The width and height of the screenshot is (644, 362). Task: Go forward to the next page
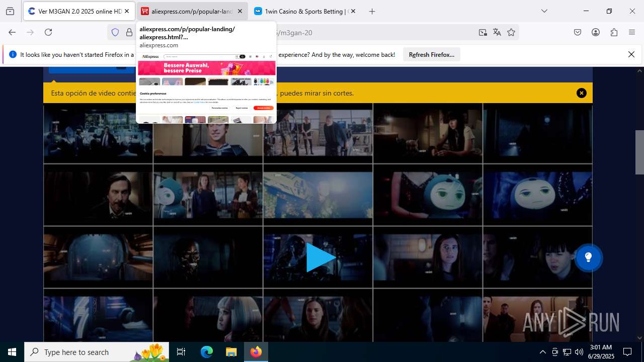(30, 32)
